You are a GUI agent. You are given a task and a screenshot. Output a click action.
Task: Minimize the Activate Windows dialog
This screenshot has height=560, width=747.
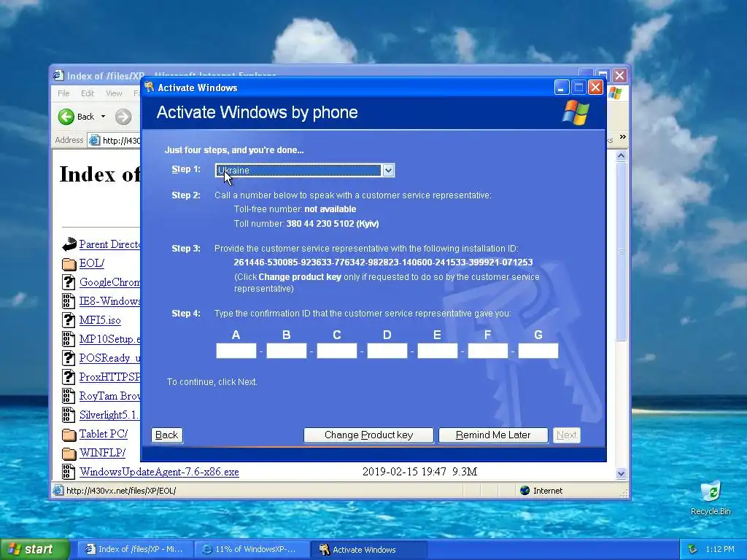pyautogui.click(x=562, y=87)
